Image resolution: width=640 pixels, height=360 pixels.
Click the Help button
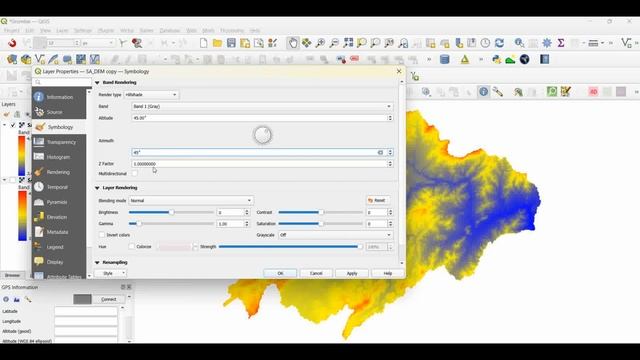pyautogui.click(x=388, y=273)
